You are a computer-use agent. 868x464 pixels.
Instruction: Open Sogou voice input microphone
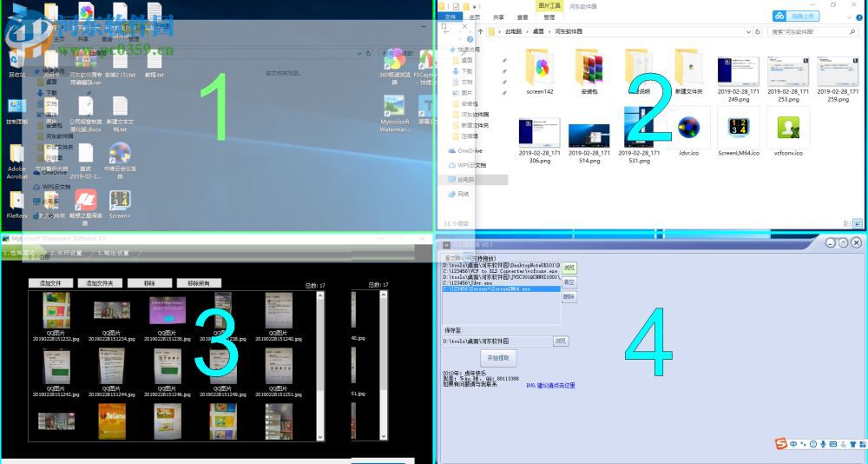tap(823, 444)
